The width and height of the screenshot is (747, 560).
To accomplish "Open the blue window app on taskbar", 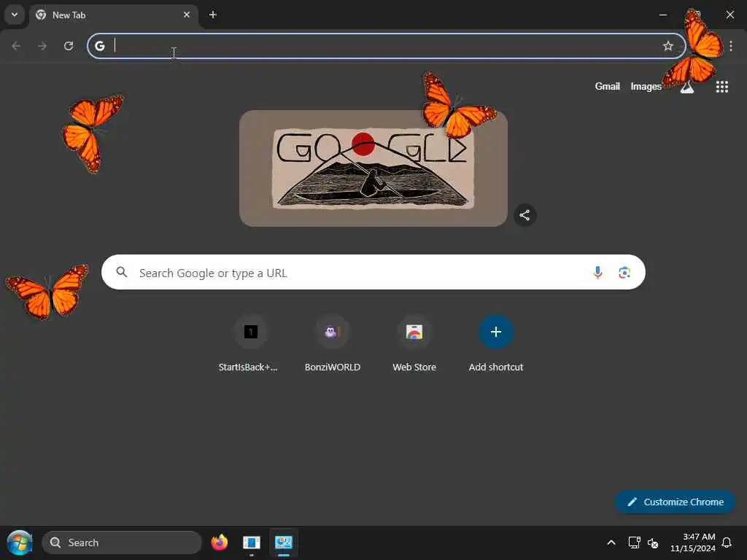I will (x=251, y=542).
